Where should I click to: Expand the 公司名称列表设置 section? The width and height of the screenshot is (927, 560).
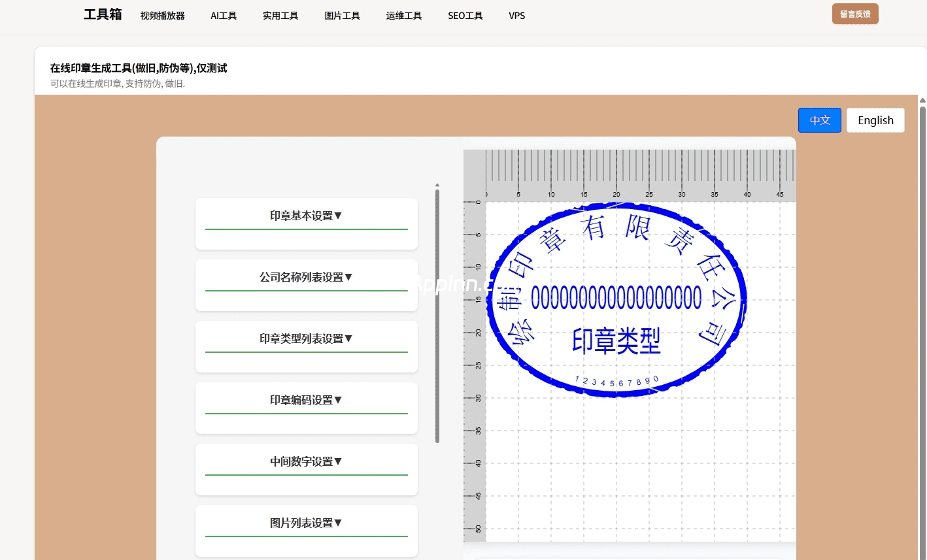tap(307, 278)
